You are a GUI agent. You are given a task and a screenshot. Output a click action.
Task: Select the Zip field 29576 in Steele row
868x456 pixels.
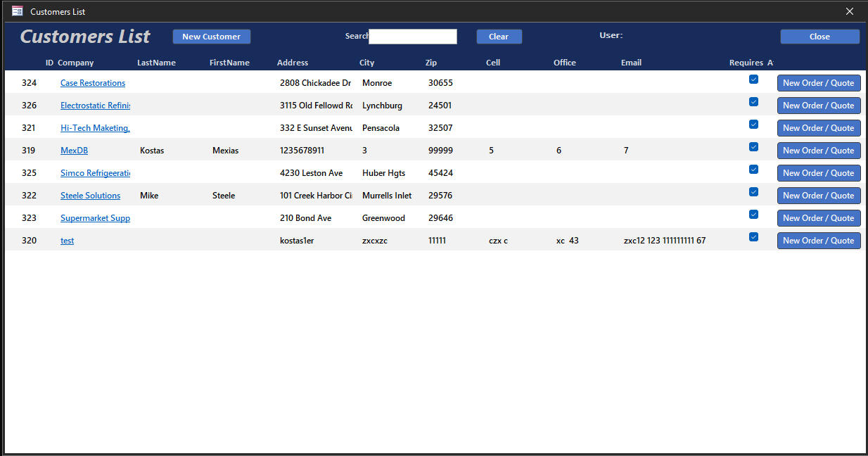(x=440, y=196)
